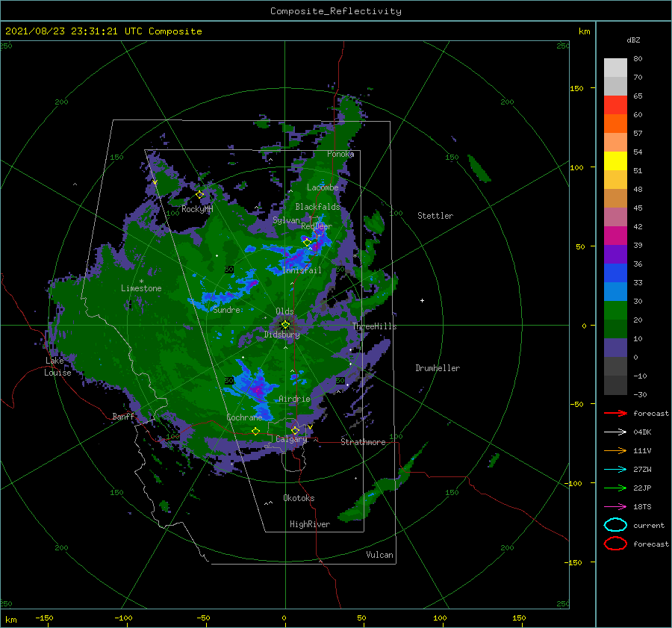Click the yellow diamond marker below Cochrane

(x=256, y=432)
